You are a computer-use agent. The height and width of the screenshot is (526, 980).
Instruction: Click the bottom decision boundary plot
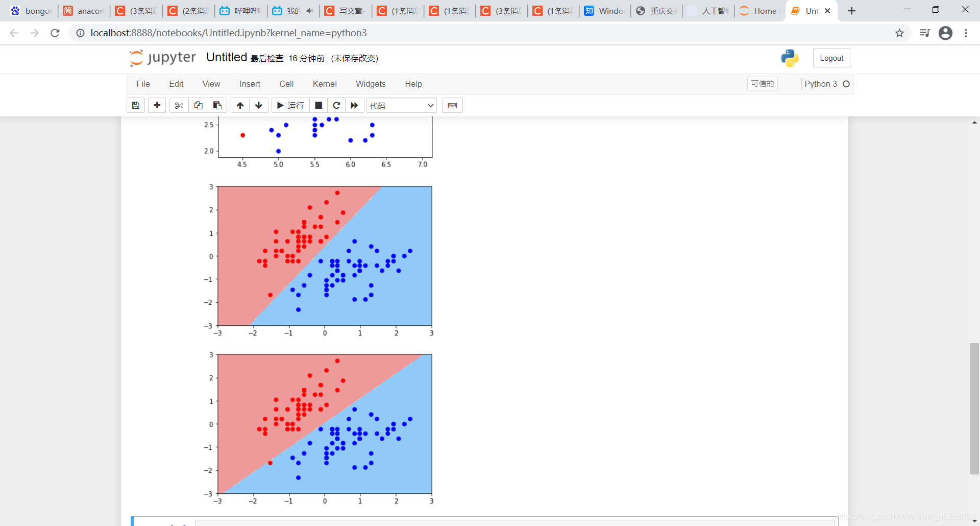coord(325,424)
